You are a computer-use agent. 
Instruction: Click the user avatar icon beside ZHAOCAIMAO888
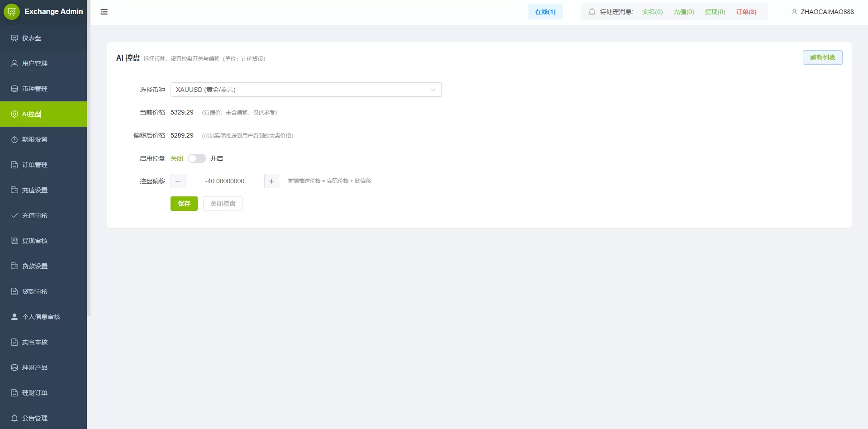tap(794, 12)
